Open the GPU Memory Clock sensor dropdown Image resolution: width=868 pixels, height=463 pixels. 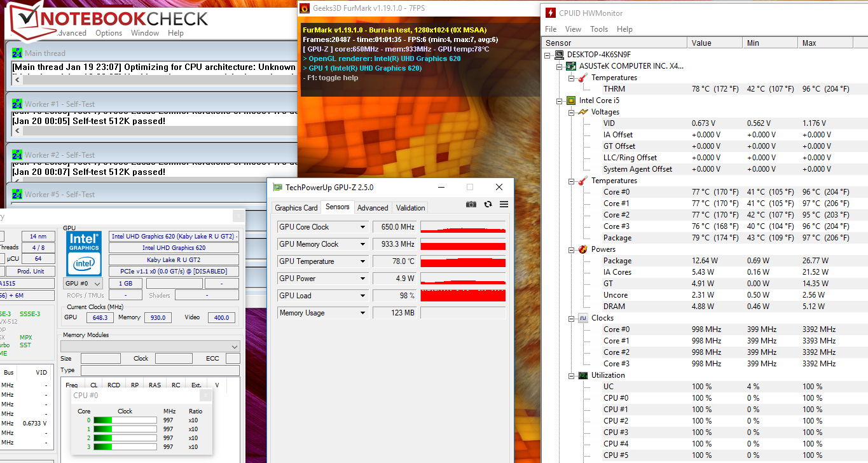tap(363, 244)
